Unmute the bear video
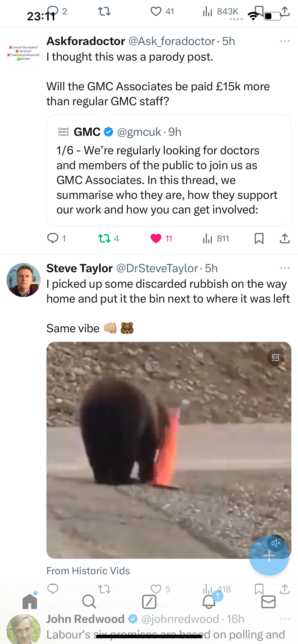Viewport: 298px width, 644px height. [275, 543]
